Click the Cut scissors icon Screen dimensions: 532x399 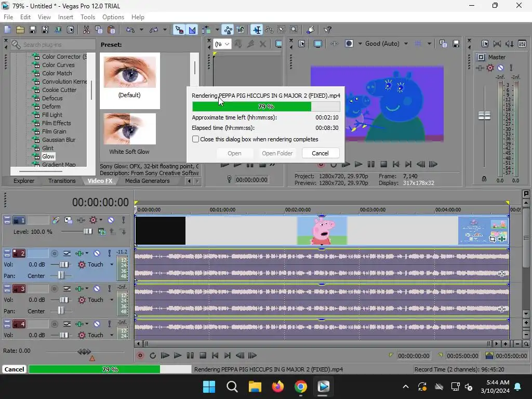pyautogui.click(x=87, y=30)
